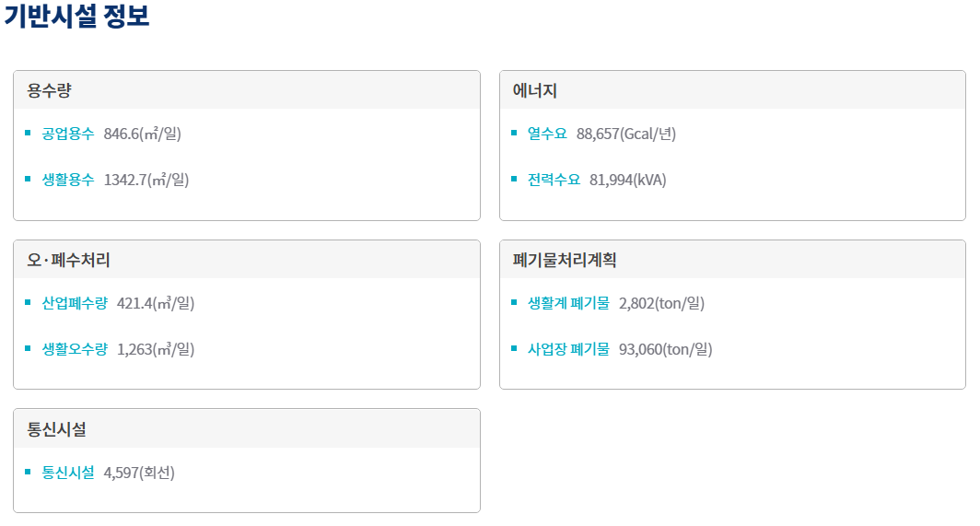Click the bullet marker beside 사업장 폐기물
The image size is (980, 526).
(514, 348)
